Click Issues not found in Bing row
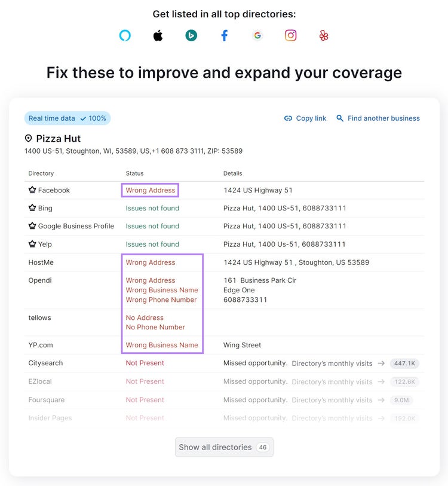This screenshot has height=486, width=448. pos(152,208)
